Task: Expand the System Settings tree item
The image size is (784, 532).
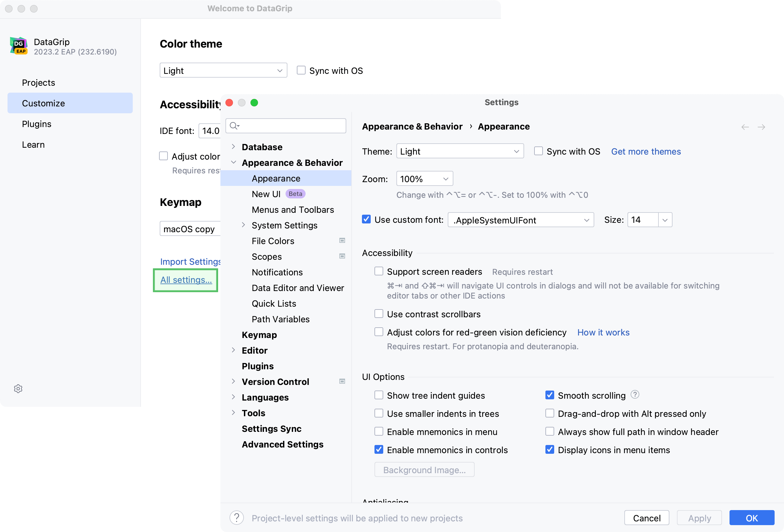Action: coord(243,225)
